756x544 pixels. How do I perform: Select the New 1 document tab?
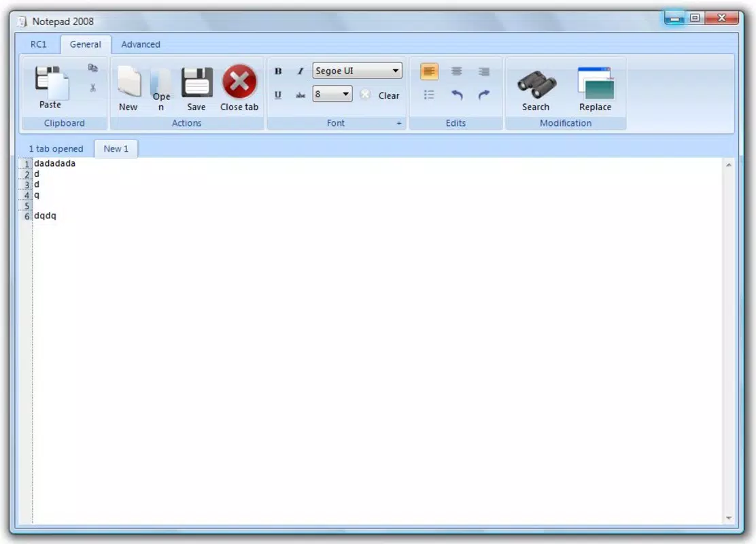(x=116, y=148)
